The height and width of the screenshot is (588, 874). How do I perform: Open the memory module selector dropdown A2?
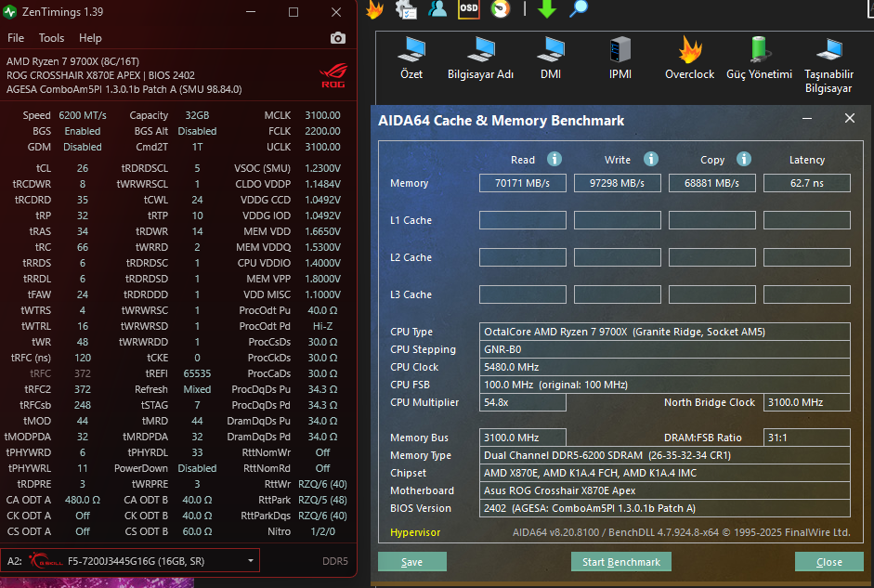coord(130,561)
